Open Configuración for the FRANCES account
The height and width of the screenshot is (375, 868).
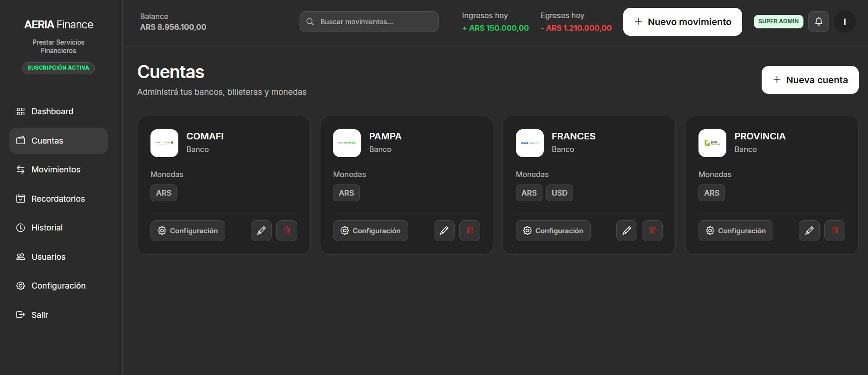pyautogui.click(x=553, y=230)
